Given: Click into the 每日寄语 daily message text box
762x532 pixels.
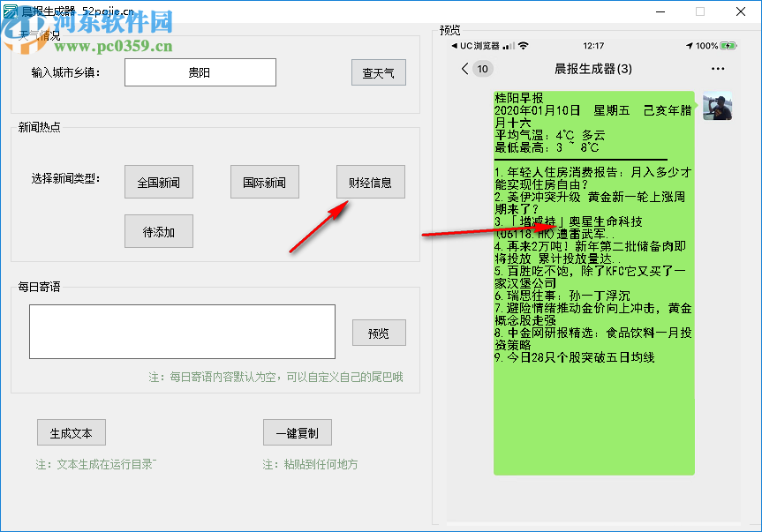Looking at the screenshot, I should click(x=182, y=332).
